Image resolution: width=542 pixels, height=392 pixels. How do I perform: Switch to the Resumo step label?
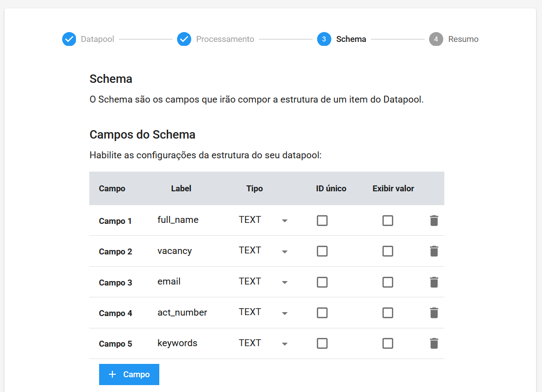point(463,39)
